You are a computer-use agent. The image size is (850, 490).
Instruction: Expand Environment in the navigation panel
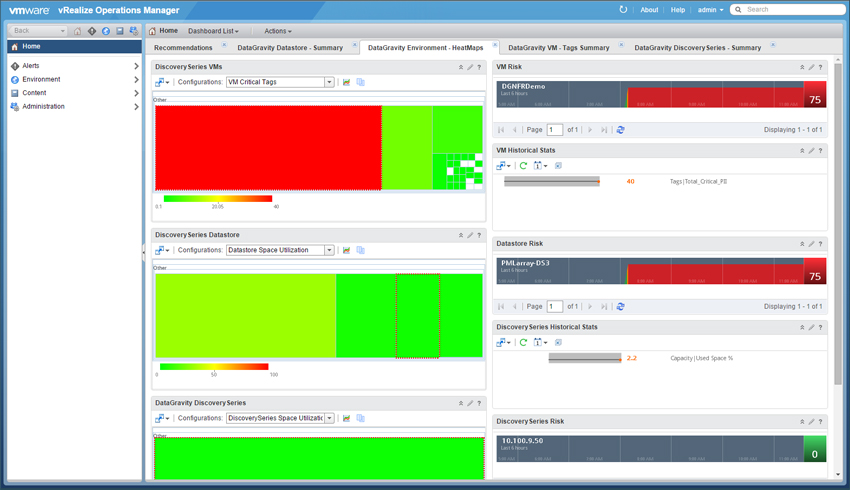(x=136, y=80)
